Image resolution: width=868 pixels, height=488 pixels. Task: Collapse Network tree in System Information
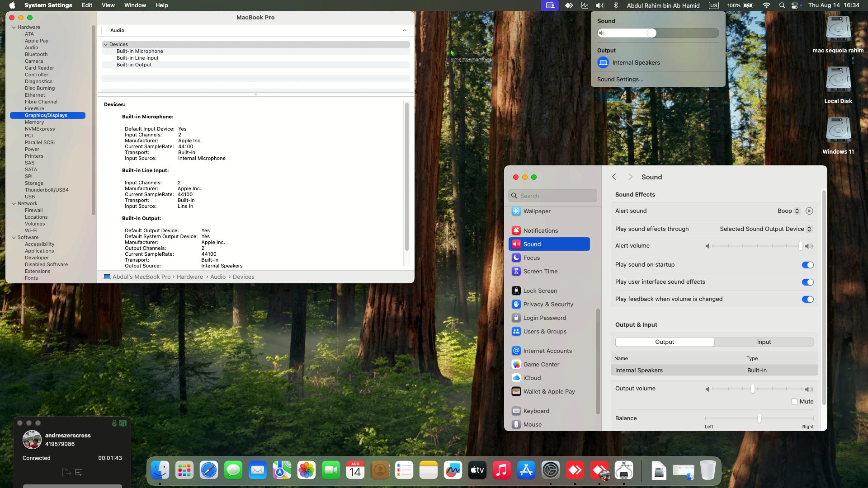(x=14, y=203)
